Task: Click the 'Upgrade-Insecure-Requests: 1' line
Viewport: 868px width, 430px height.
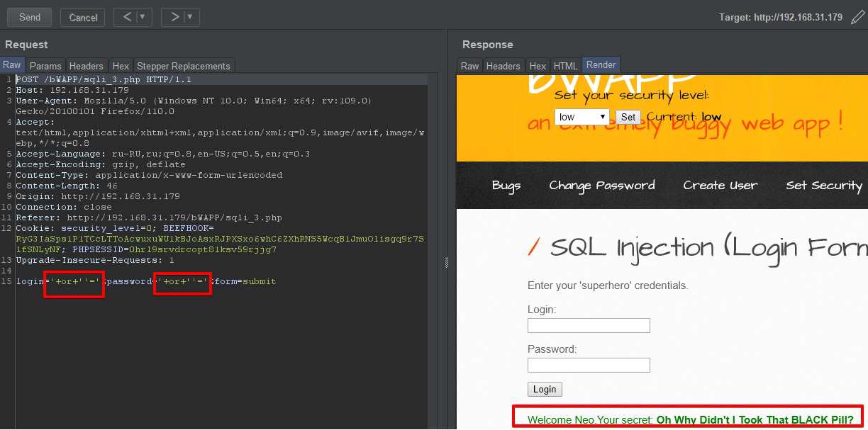Action: pos(95,260)
